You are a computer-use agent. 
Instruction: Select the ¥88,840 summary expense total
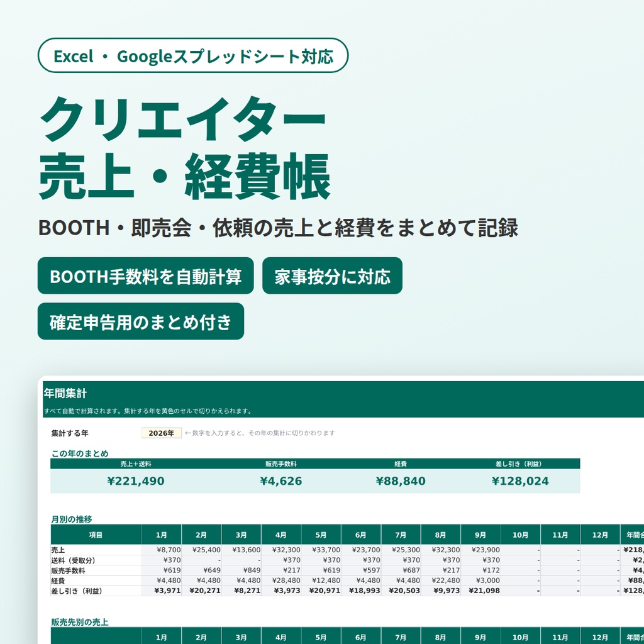[401, 481]
